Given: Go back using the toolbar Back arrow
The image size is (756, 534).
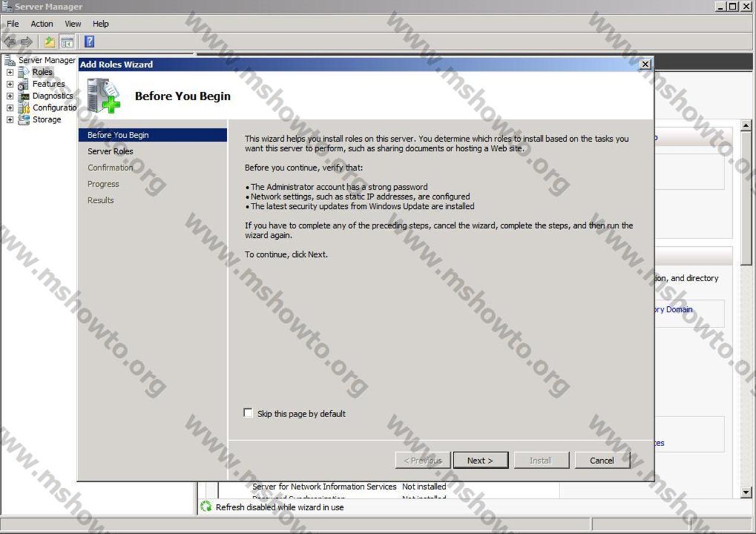Looking at the screenshot, I should pos(9,42).
